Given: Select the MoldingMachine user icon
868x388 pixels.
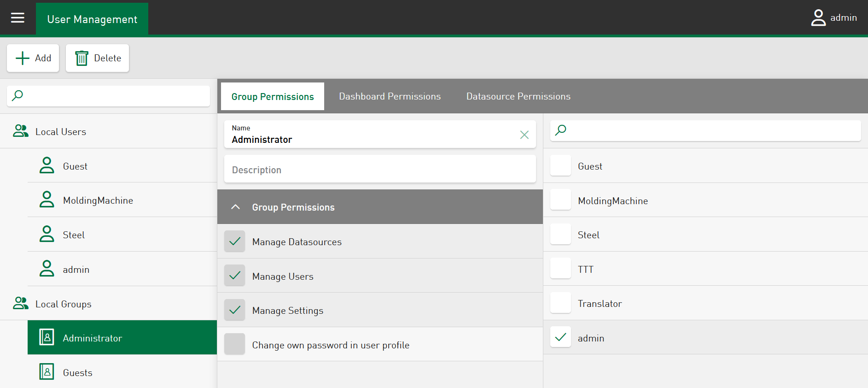Looking at the screenshot, I should (47, 200).
